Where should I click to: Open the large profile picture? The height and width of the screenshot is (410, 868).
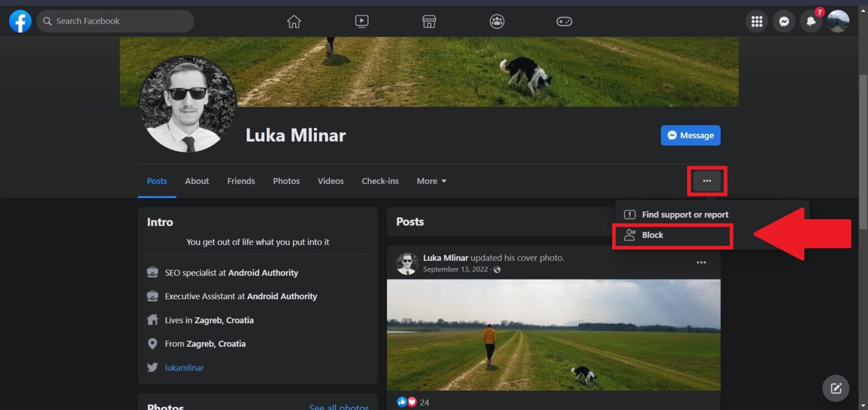[188, 104]
